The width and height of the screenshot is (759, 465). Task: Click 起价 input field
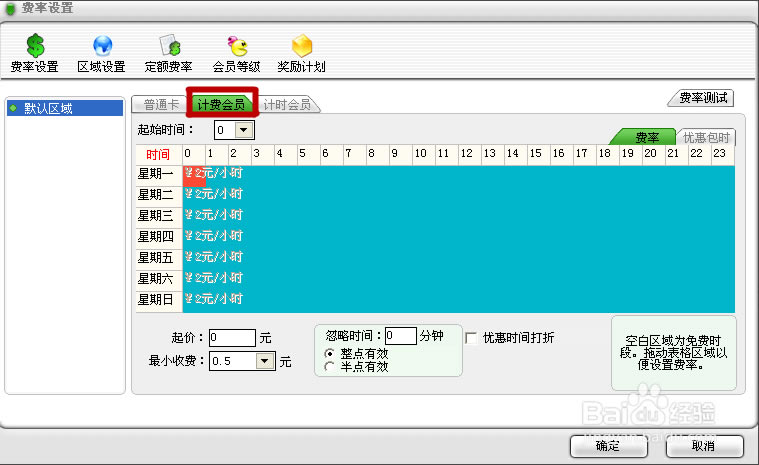click(232, 338)
